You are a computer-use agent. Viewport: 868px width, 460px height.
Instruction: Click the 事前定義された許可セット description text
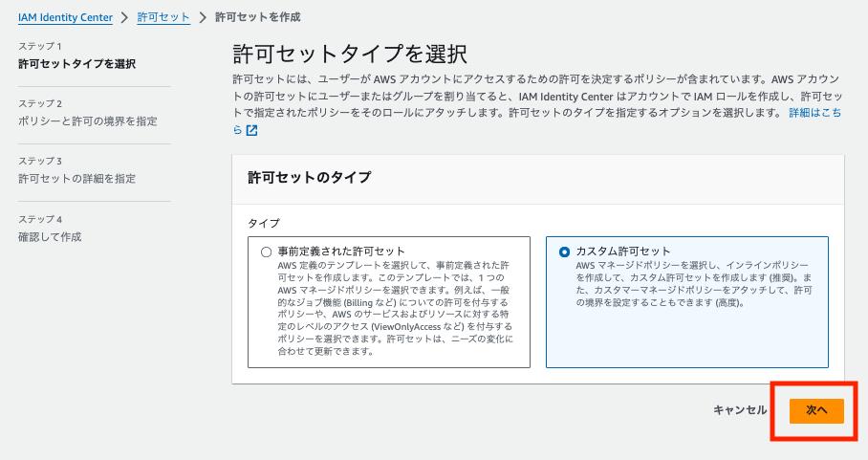tap(395, 308)
